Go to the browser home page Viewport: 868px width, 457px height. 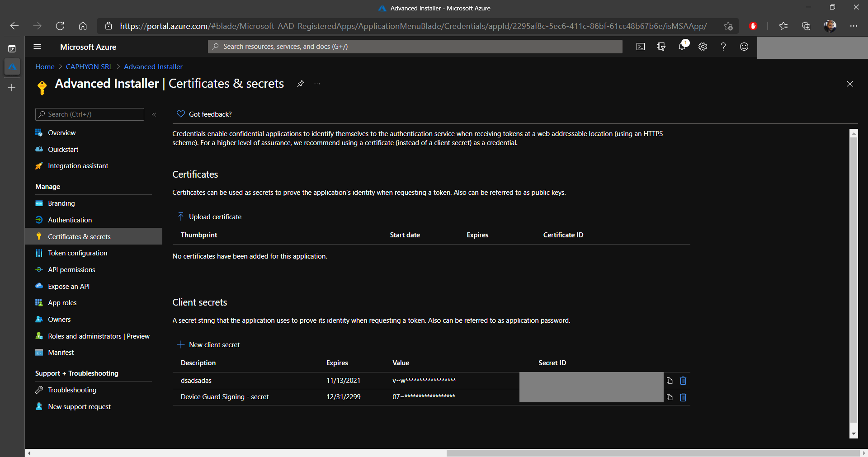pos(83,26)
